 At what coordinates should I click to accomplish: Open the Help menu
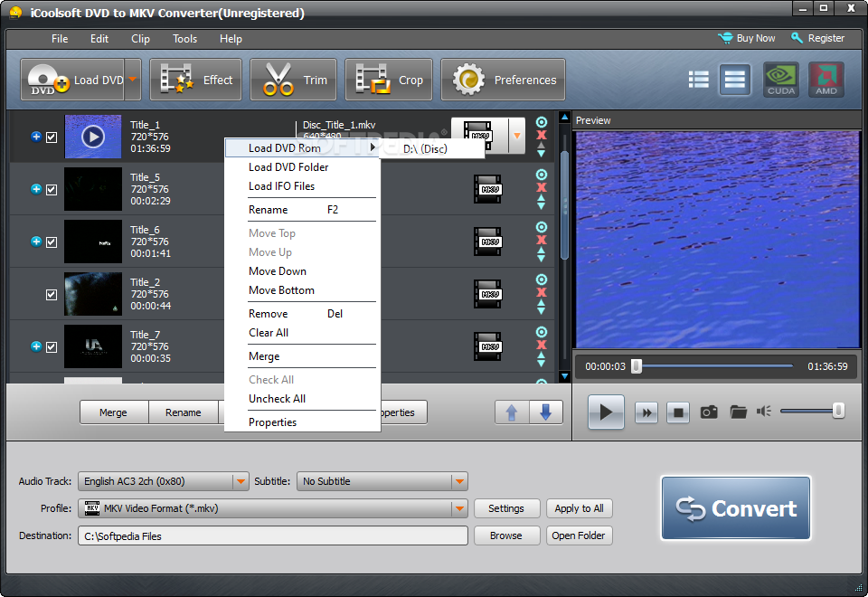pos(231,39)
